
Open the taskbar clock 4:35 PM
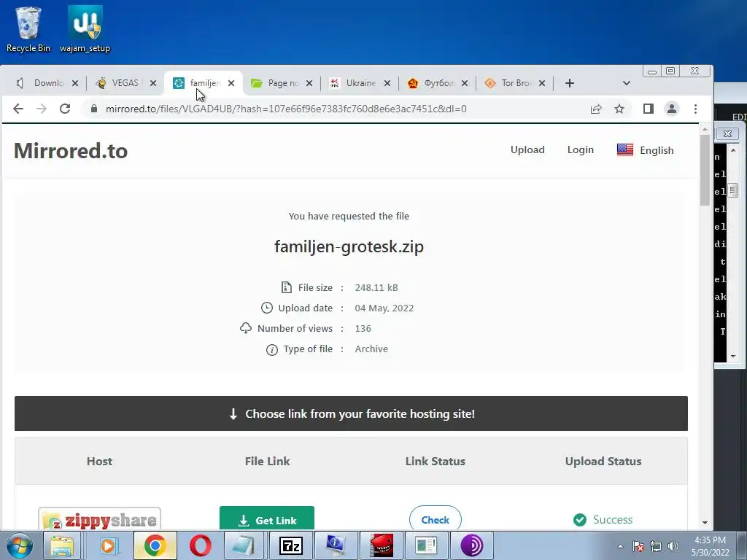point(711,546)
